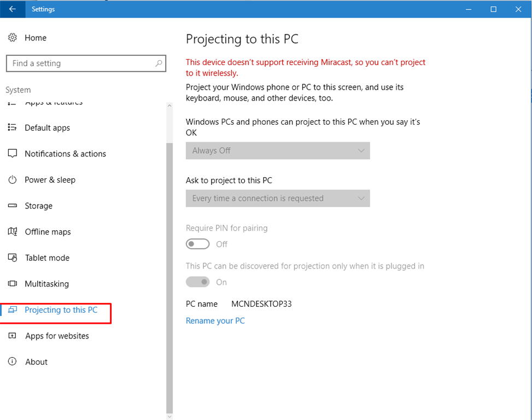Click the Default apps list icon

(13, 127)
